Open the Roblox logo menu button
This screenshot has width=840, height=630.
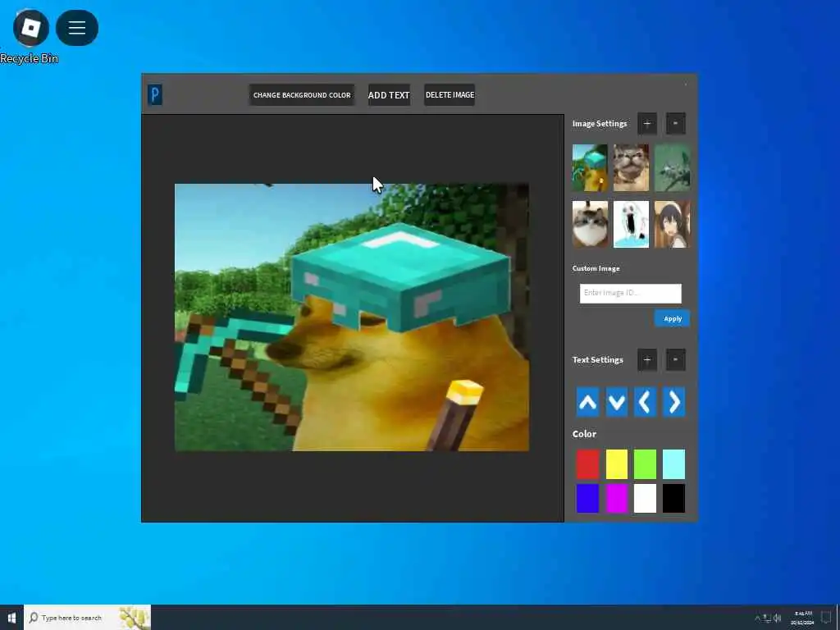click(31, 27)
